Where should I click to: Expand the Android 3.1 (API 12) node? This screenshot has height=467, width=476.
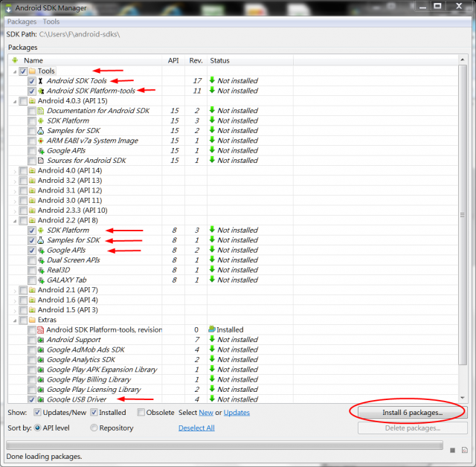15,191
